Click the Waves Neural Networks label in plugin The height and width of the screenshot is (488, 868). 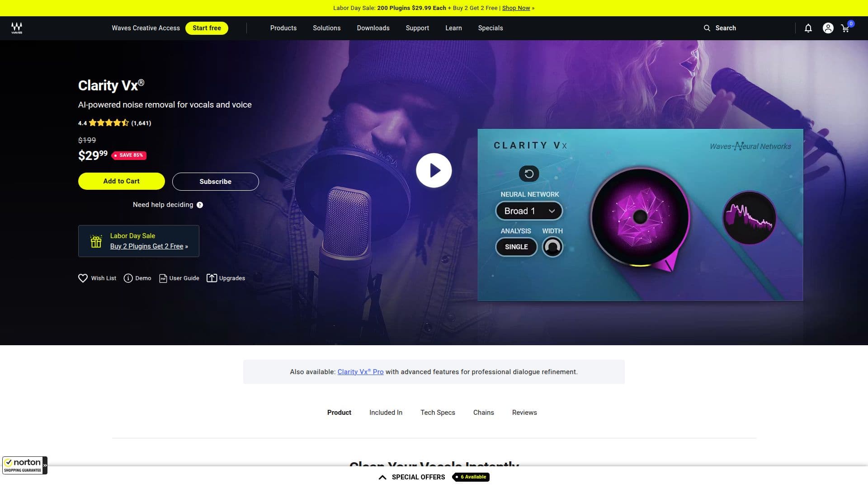[x=750, y=146]
